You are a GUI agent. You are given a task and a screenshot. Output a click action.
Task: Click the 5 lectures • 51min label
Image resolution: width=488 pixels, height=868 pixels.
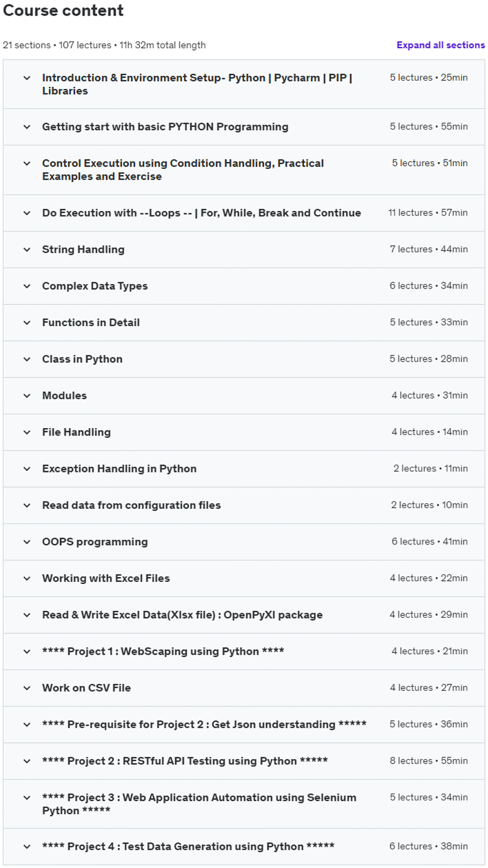(x=430, y=163)
